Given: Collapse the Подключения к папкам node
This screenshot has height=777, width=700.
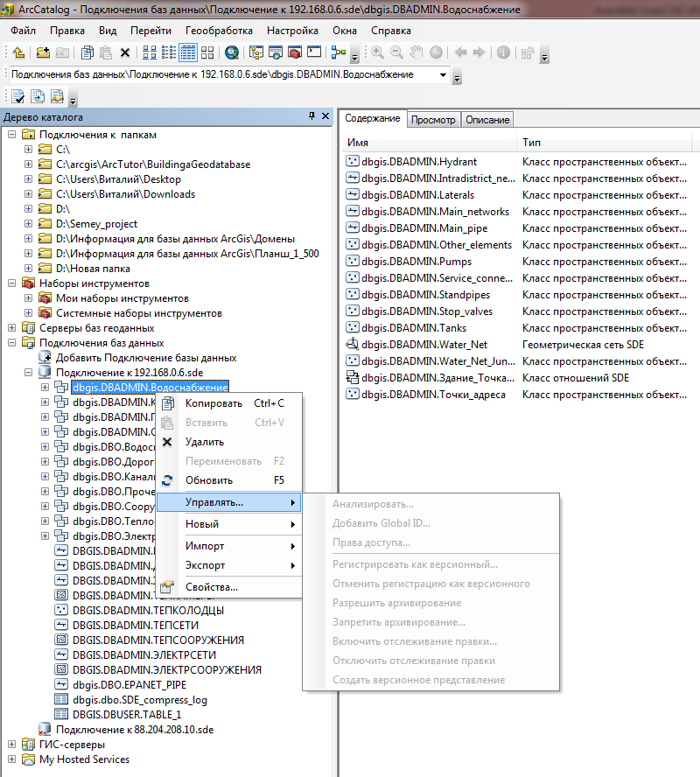Looking at the screenshot, I should tap(12, 135).
